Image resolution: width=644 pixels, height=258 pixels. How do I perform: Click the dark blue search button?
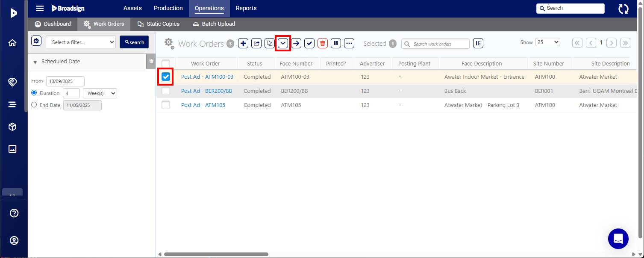click(x=134, y=42)
